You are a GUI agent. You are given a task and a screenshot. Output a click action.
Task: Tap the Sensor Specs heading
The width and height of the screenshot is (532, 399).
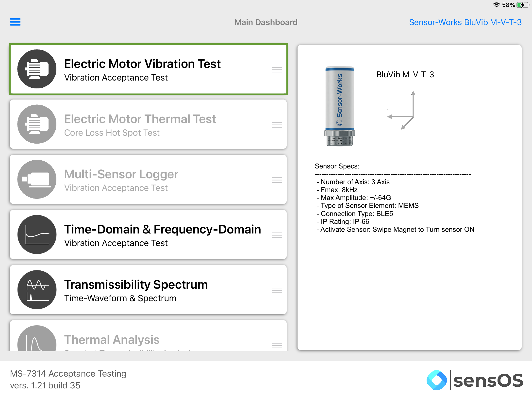point(337,166)
